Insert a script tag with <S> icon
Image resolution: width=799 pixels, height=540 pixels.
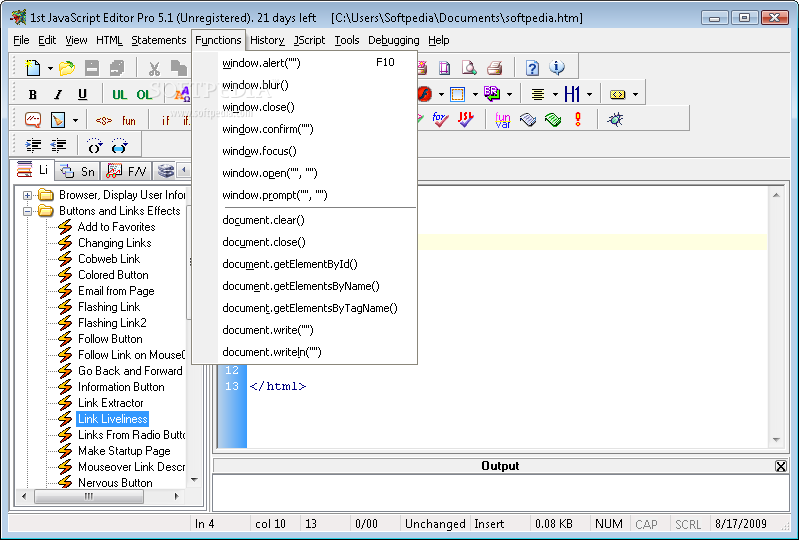(x=103, y=121)
